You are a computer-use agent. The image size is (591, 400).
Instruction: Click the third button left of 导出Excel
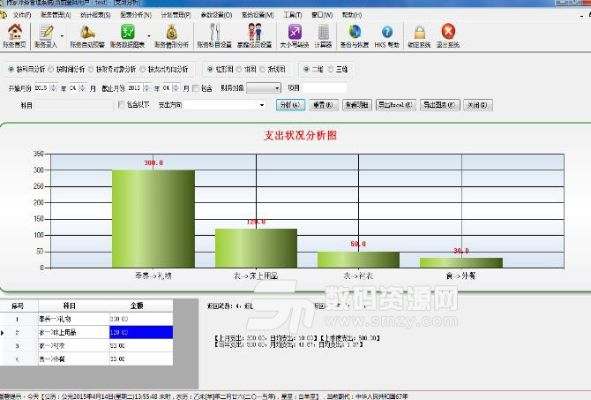coord(357,105)
